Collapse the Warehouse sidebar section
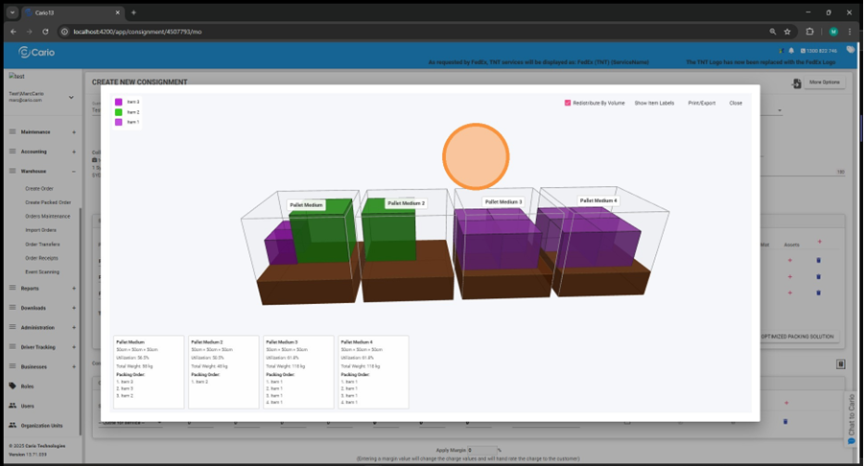864x466 pixels. [x=74, y=171]
